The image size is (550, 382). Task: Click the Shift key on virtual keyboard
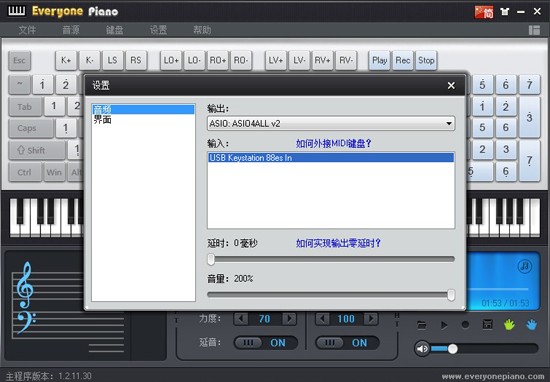[x=37, y=150]
